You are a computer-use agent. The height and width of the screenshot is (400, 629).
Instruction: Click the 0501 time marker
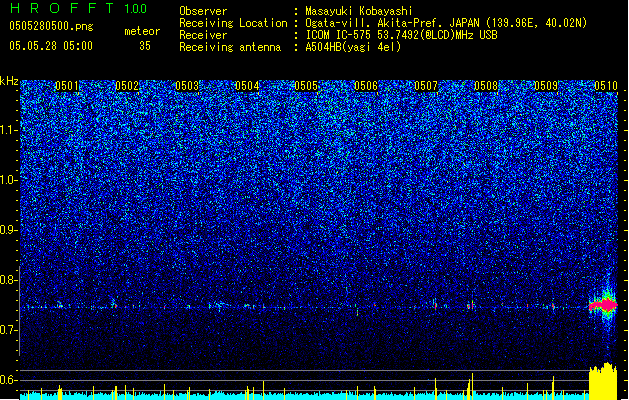[67, 86]
